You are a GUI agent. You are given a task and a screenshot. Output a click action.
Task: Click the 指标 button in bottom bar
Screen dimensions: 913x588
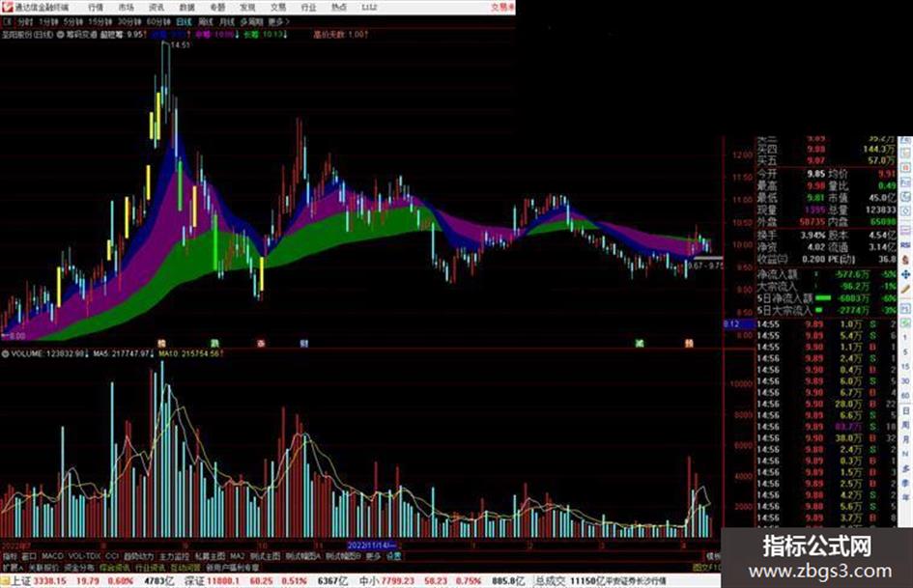tap(10, 556)
